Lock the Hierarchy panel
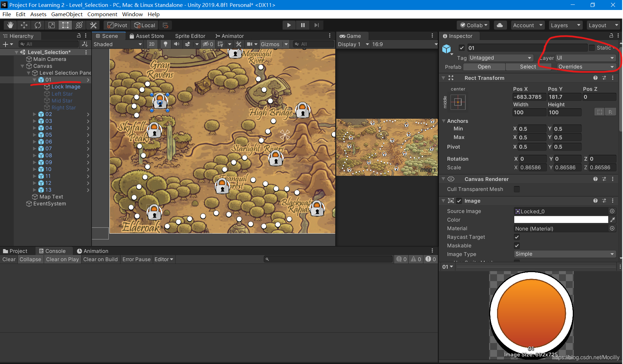This screenshot has width=623, height=364. [78, 35]
